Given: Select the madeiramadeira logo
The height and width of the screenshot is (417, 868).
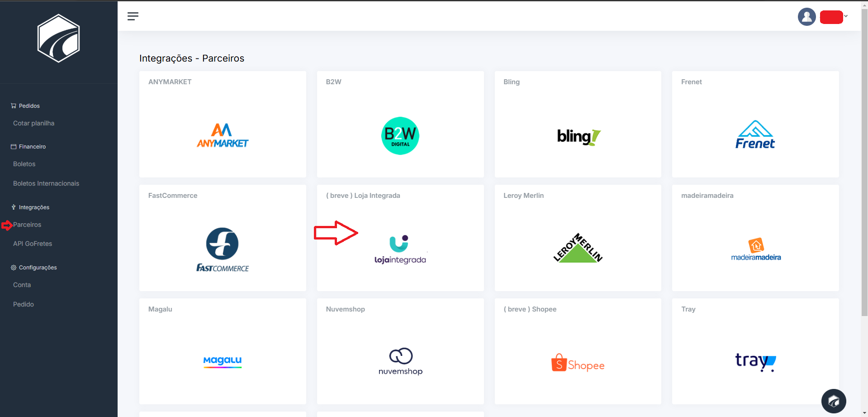Looking at the screenshot, I should [x=756, y=249].
